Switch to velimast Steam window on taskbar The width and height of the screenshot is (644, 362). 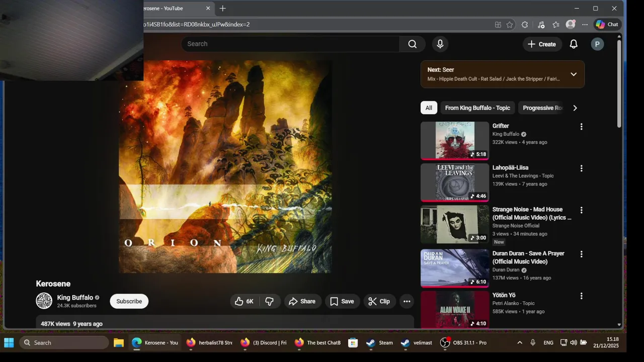point(417,342)
